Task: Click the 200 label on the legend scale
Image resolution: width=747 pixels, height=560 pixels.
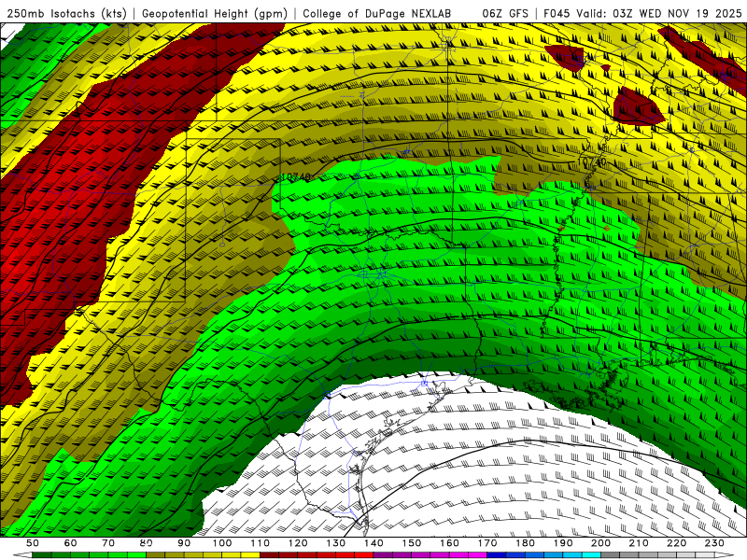Action: (x=601, y=543)
